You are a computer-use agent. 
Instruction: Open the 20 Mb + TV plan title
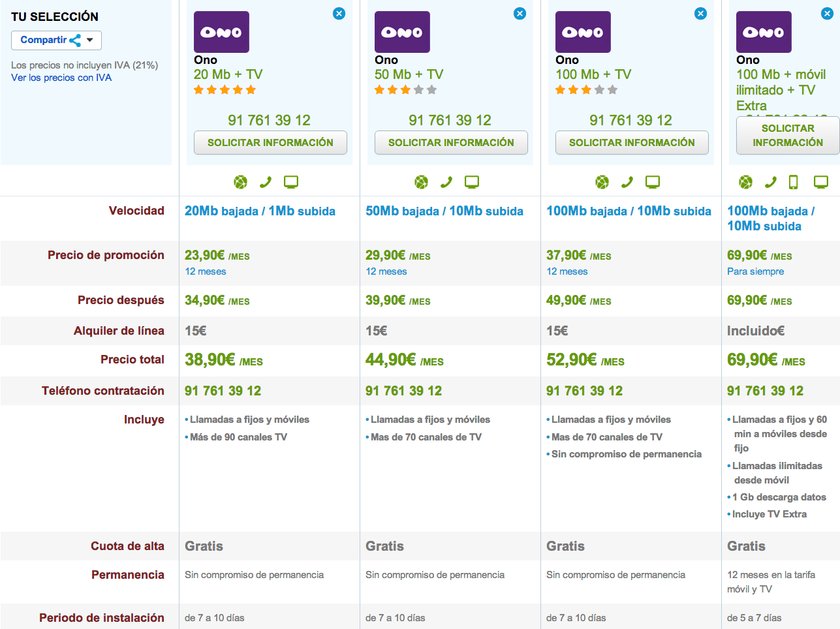[x=228, y=74]
